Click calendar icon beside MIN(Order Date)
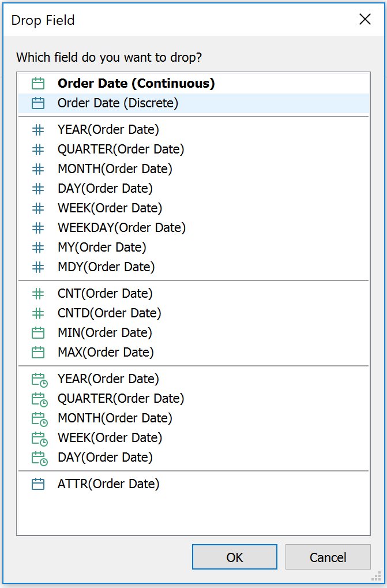Image resolution: width=387 pixels, height=588 pixels. [38, 333]
